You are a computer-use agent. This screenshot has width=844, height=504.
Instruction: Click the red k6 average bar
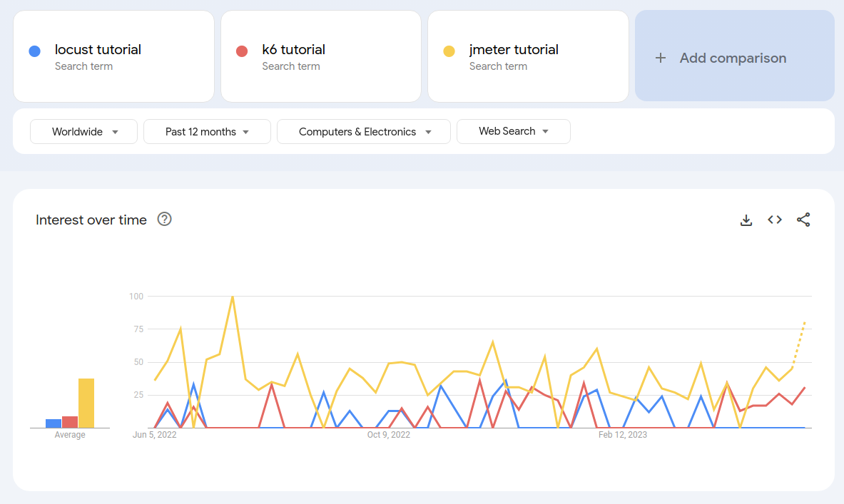point(70,422)
